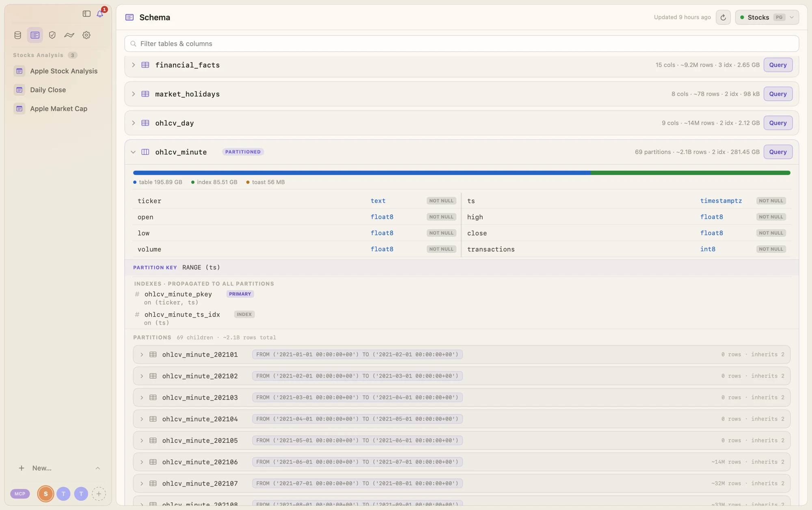The height and width of the screenshot is (510, 812).
Task: Open the trend chart icon
Action: (x=69, y=35)
